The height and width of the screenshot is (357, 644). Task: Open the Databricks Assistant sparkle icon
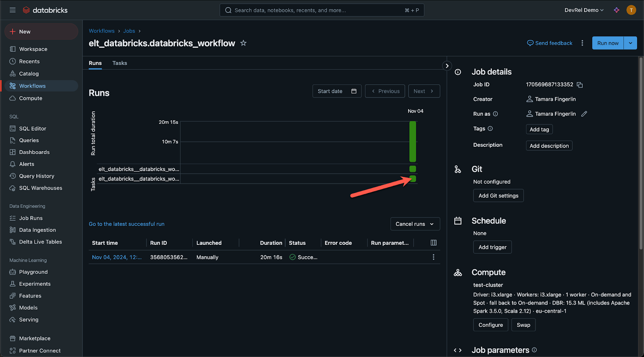[x=616, y=10]
